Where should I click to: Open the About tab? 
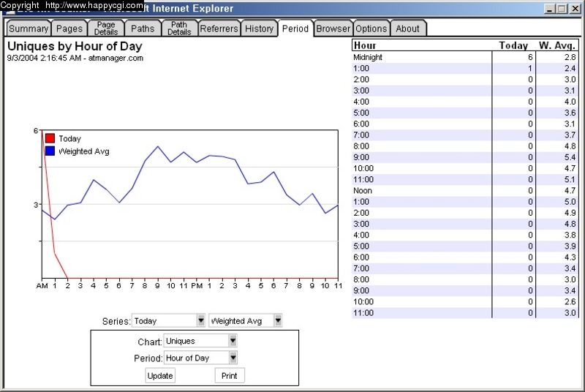(x=408, y=29)
